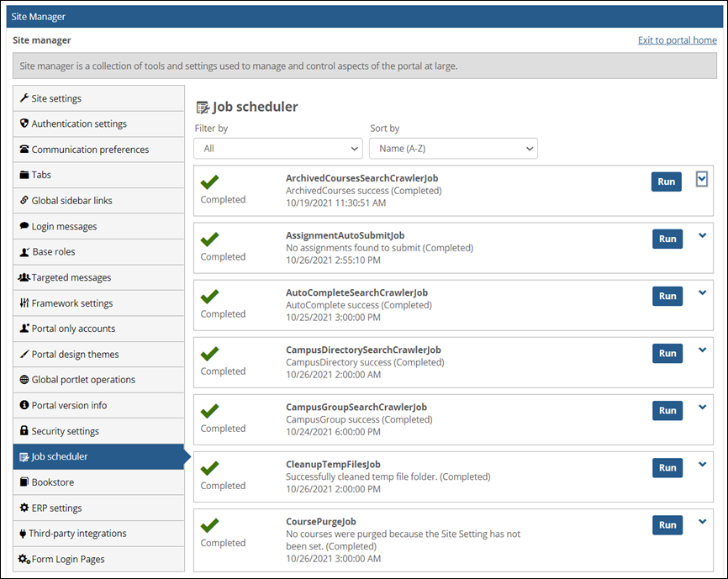Click the speech bubble icon for Login messages
The height and width of the screenshot is (579, 728).
click(x=24, y=226)
